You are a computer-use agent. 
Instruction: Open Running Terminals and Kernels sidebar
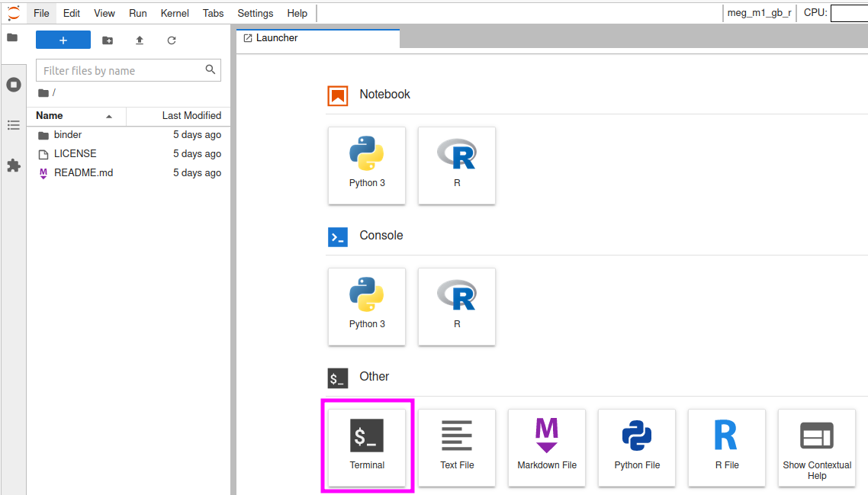click(13, 85)
